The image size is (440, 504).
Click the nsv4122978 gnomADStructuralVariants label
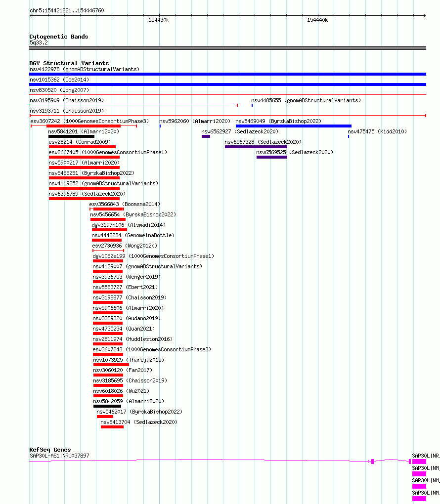coord(84,70)
